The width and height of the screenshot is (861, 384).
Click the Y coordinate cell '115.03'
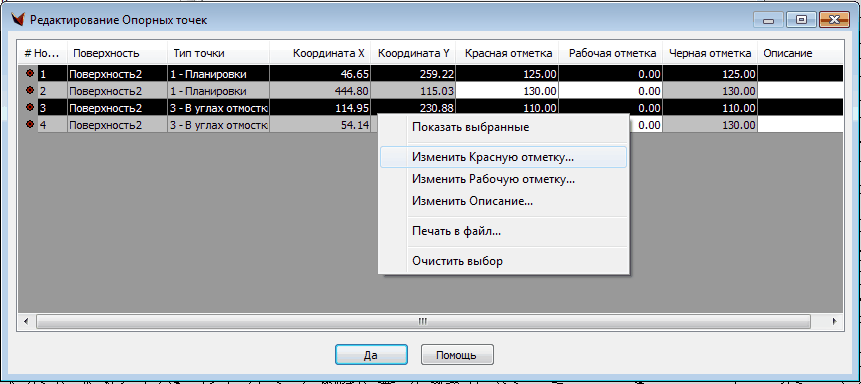pyautogui.click(x=412, y=91)
